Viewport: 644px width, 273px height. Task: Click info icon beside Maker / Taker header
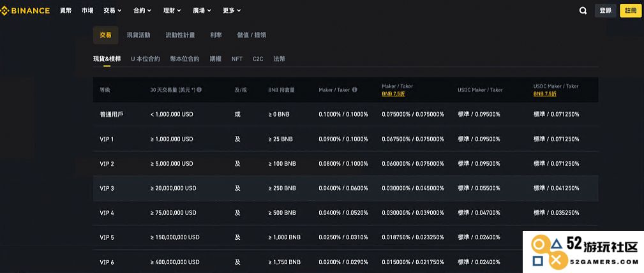[355, 89]
